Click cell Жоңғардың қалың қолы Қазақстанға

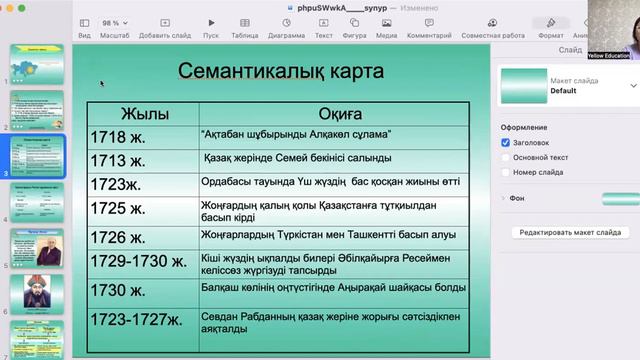pyautogui.click(x=334, y=211)
